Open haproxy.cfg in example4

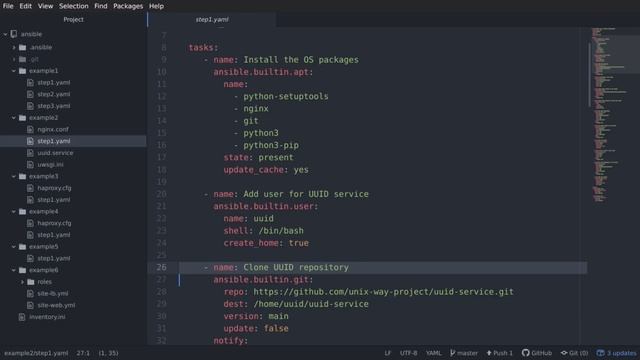(54, 223)
